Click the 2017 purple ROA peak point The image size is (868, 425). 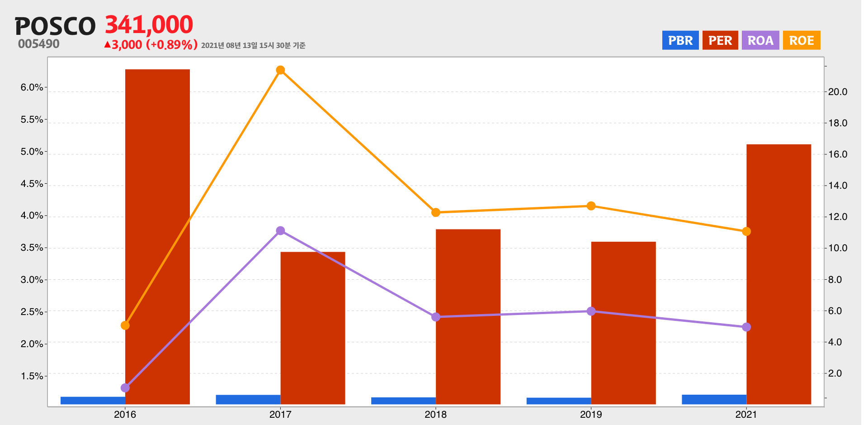click(x=280, y=231)
